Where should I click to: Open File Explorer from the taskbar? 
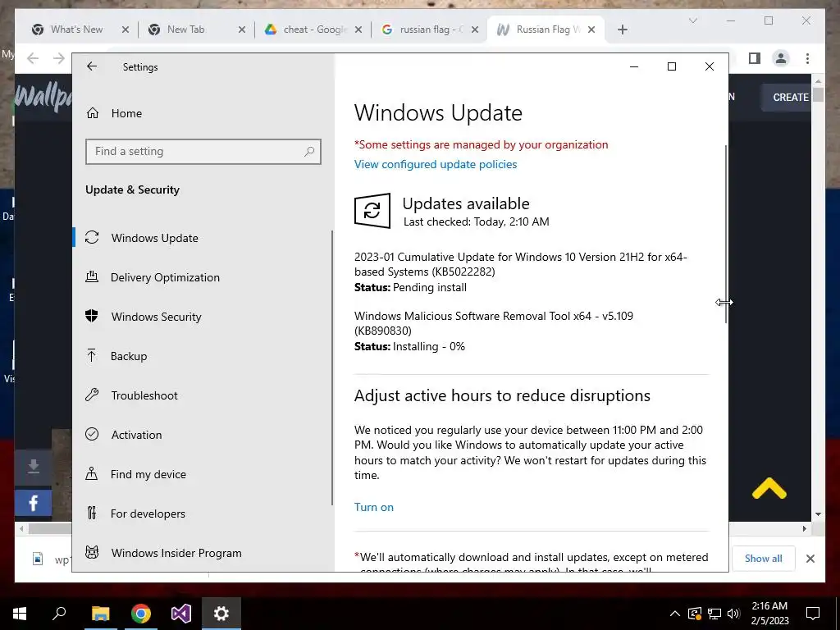point(100,614)
